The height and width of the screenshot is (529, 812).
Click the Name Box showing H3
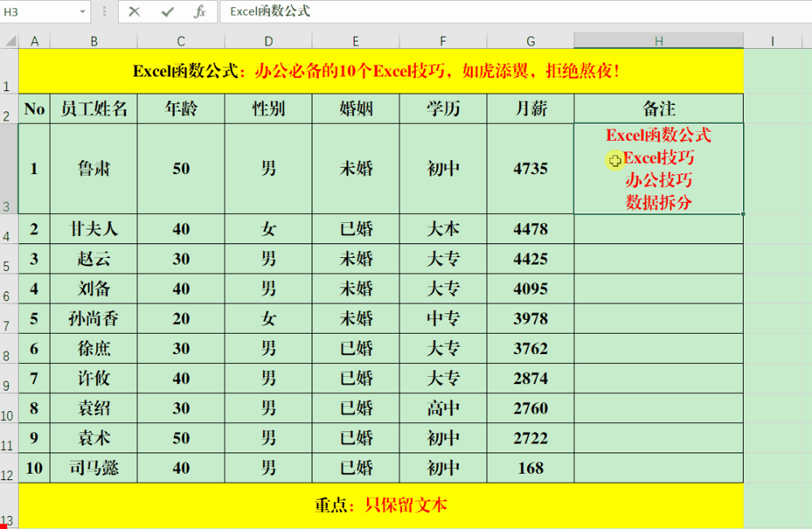[39, 12]
